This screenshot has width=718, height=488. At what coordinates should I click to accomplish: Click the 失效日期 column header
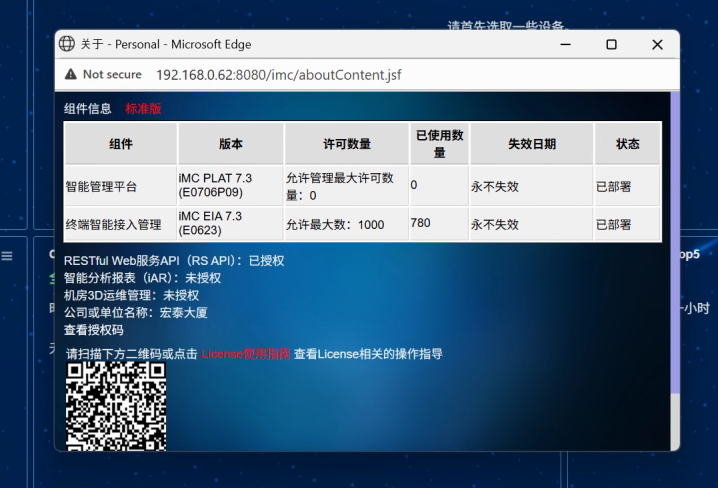pos(531,144)
